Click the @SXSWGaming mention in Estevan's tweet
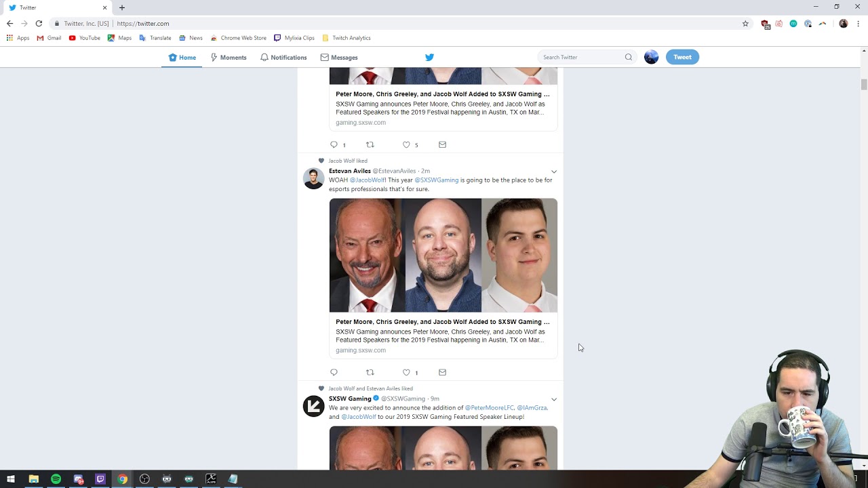 click(436, 180)
